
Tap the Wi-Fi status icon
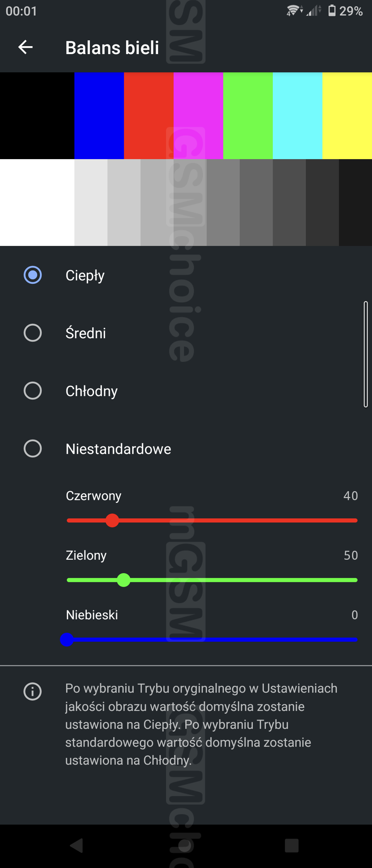point(294,11)
